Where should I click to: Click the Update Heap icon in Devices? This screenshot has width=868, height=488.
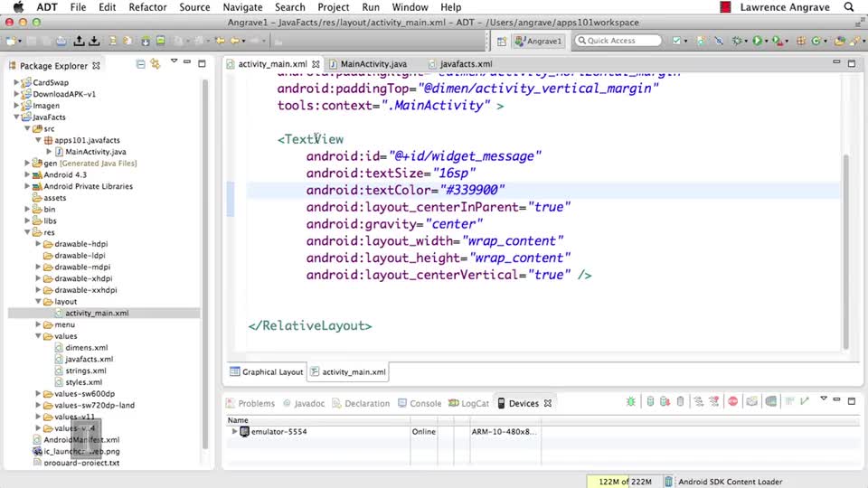pyautogui.click(x=650, y=401)
